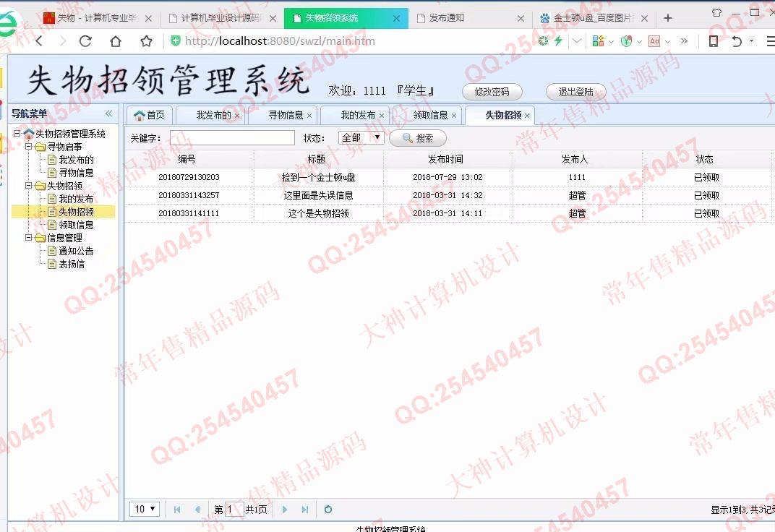Viewport: 775px width, 532px height.
Task: Click the page number input box
Action: pos(234,509)
